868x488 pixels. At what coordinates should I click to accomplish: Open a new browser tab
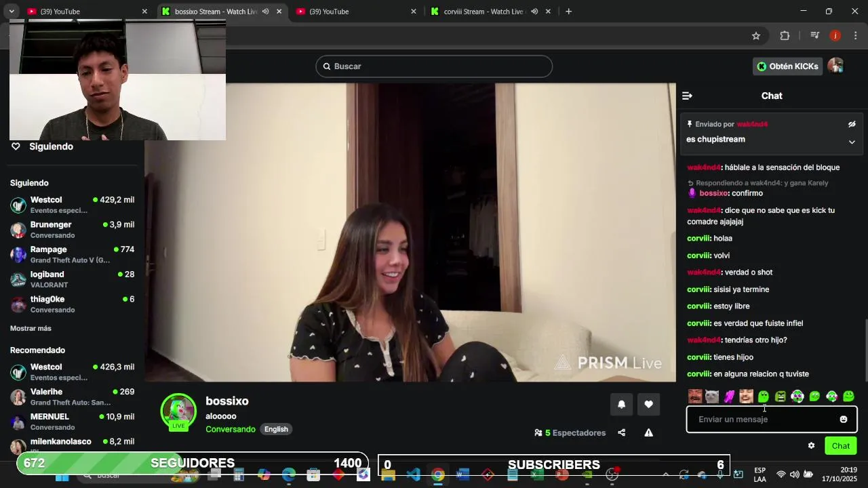pos(568,12)
